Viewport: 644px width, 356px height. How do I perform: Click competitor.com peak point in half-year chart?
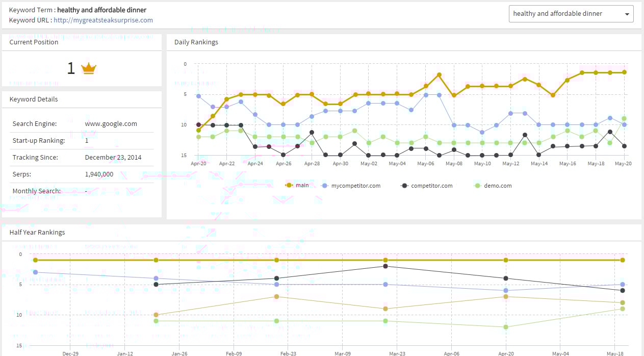(385, 266)
